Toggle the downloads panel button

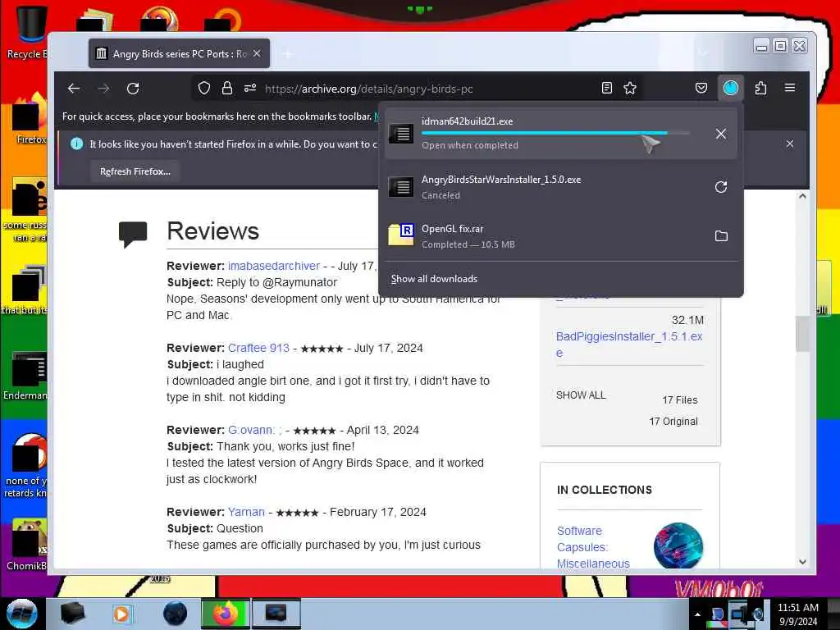point(731,88)
